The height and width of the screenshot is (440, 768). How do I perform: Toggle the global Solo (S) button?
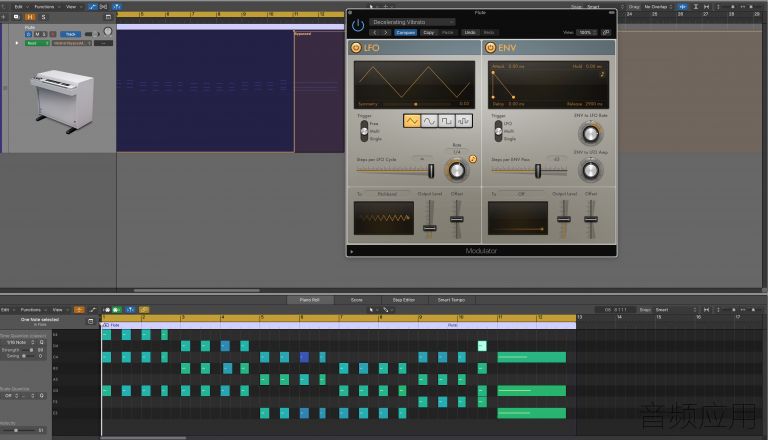click(x=43, y=17)
